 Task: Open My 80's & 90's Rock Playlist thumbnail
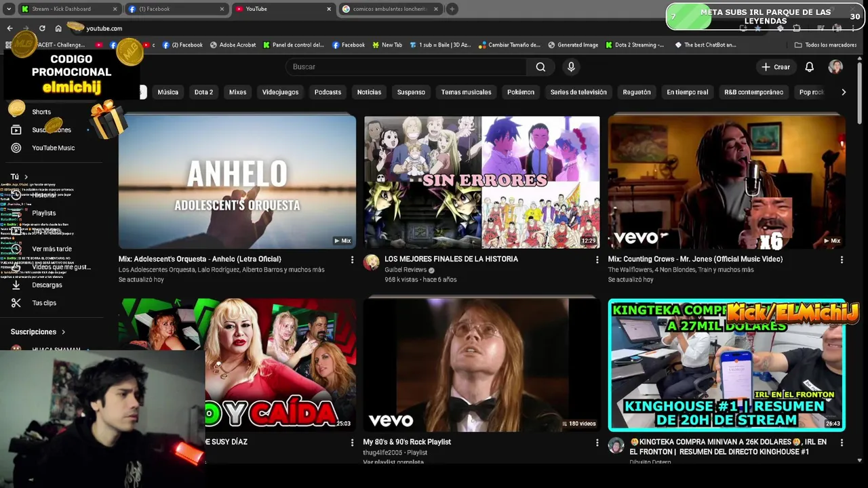481,365
